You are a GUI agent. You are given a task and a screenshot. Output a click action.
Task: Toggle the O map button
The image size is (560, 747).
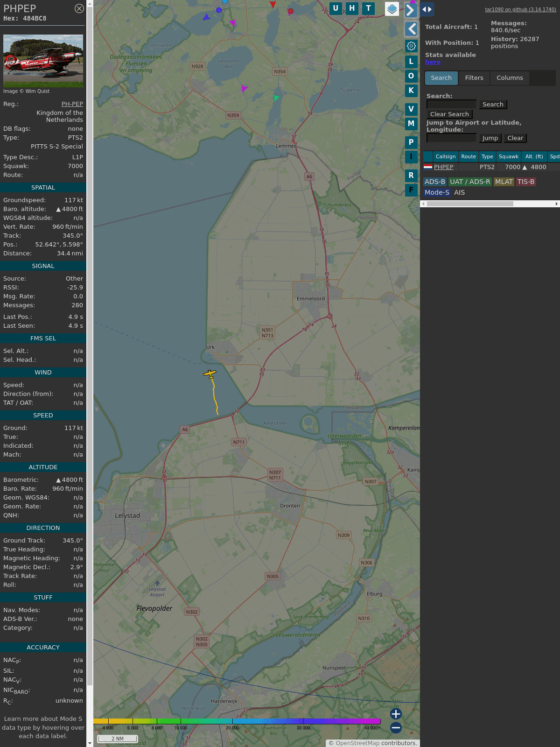411,76
